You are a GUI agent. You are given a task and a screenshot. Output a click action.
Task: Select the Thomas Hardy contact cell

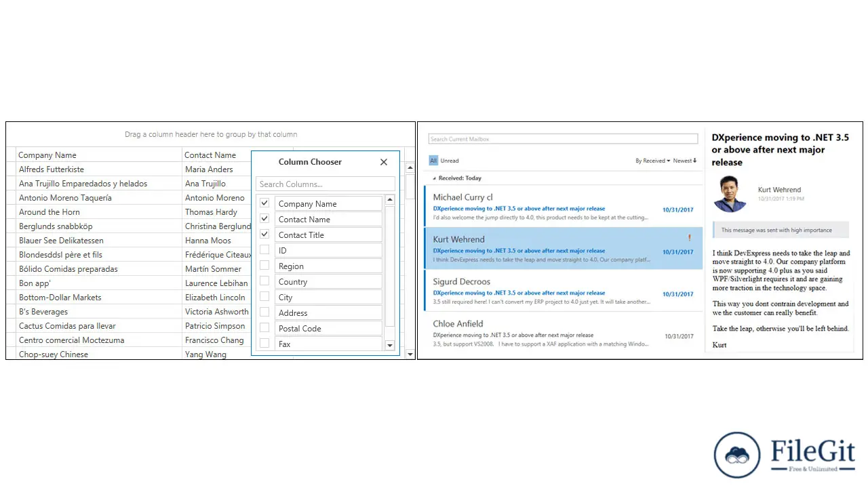pyautogui.click(x=216, y=211)
